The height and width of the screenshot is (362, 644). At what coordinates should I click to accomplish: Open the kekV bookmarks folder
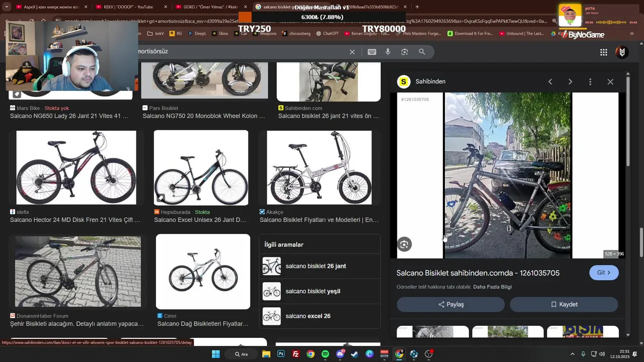pos(156,34)
